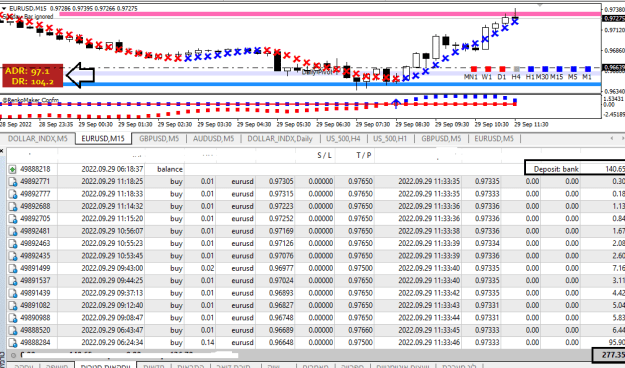Click the order icon for ticket 49892777

click(12, 194)
